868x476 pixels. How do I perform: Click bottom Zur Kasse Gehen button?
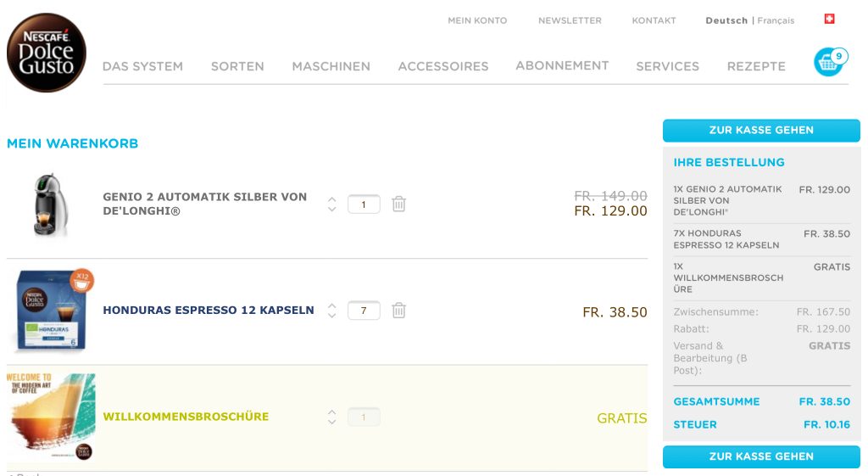tap(761, 456)
